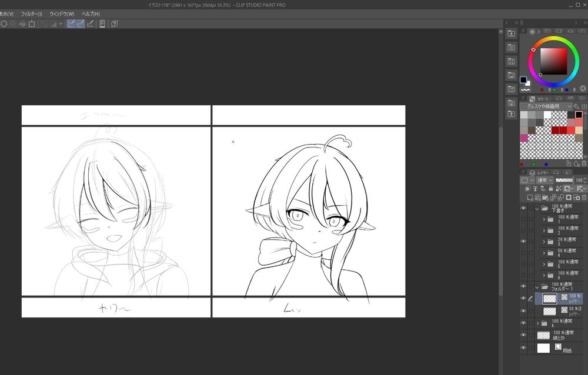Click the layer opacity slider bar
This screenshot has width=588, height=375.
[x=564, y=180]
